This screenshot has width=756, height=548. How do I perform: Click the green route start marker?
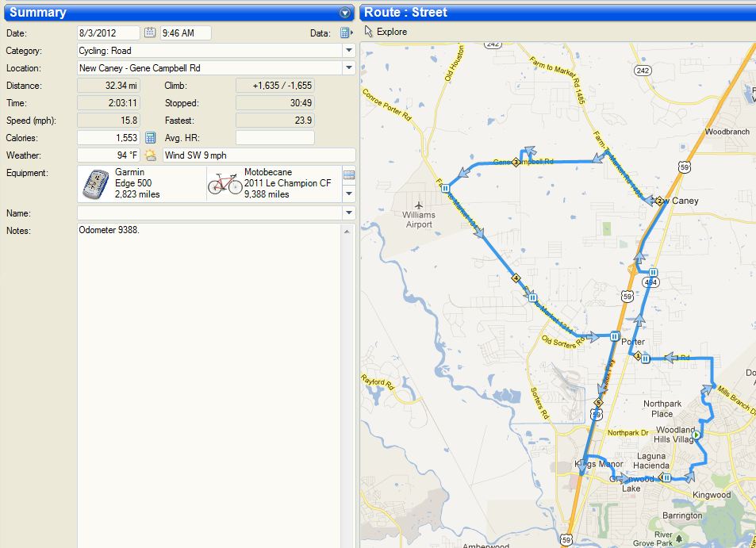click(696, 435)
